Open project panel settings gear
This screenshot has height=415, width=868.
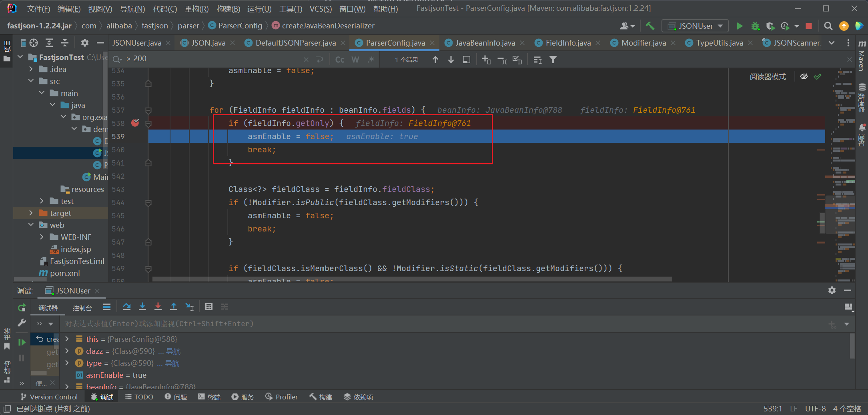click(x=84, y=43)
